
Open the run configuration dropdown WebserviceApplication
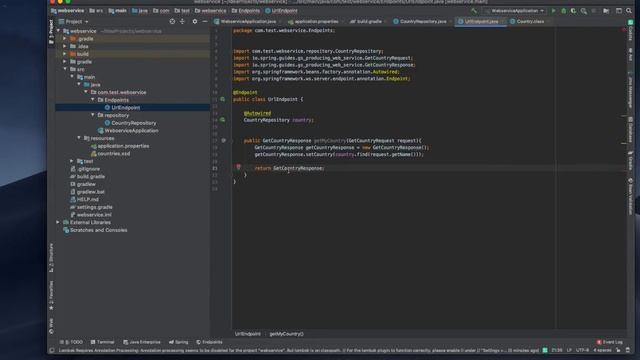pyautogui.click(x=515, y=11)
